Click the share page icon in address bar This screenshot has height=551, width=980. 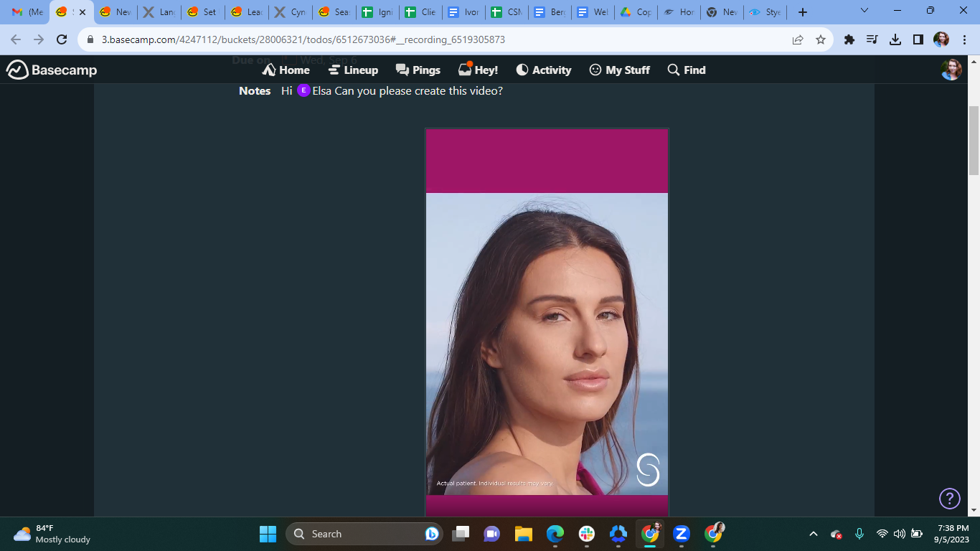coord(798,39)
